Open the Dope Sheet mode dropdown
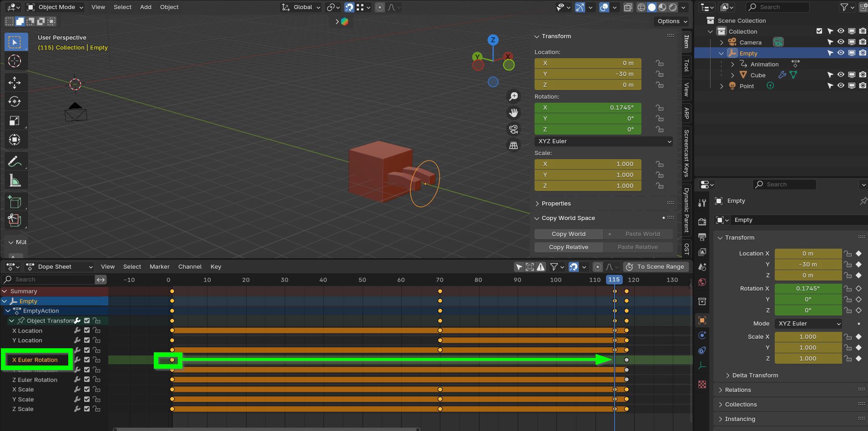 (x=60, y=267)
